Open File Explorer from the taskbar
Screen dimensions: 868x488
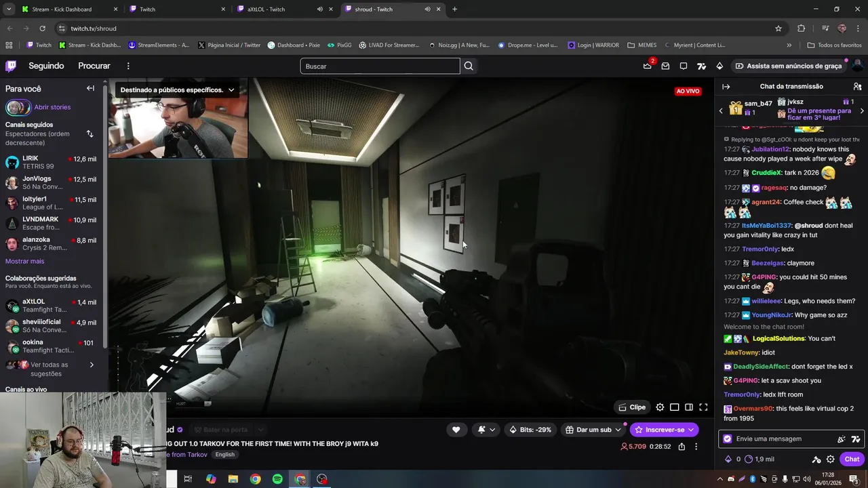(x=233, y=479)
